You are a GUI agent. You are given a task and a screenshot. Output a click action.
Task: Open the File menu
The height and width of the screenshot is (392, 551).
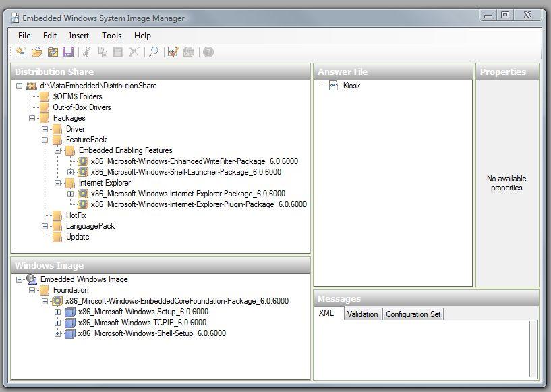[24, 36]
